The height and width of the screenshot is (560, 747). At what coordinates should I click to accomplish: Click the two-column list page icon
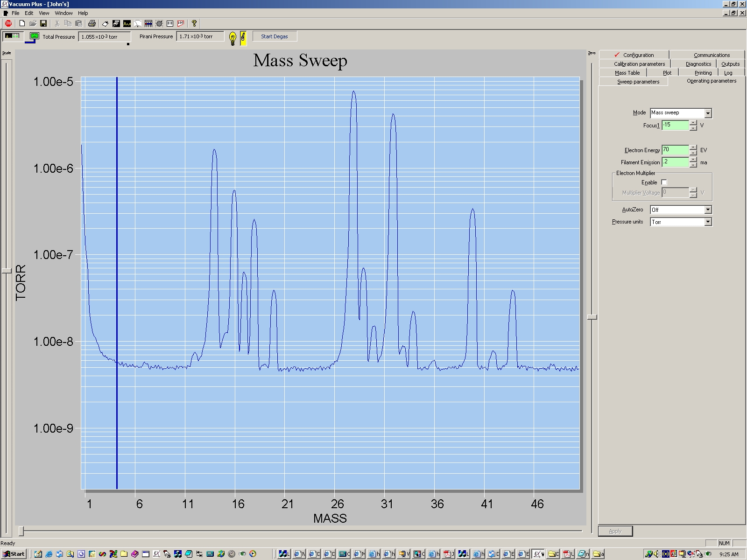click(170, 23)
